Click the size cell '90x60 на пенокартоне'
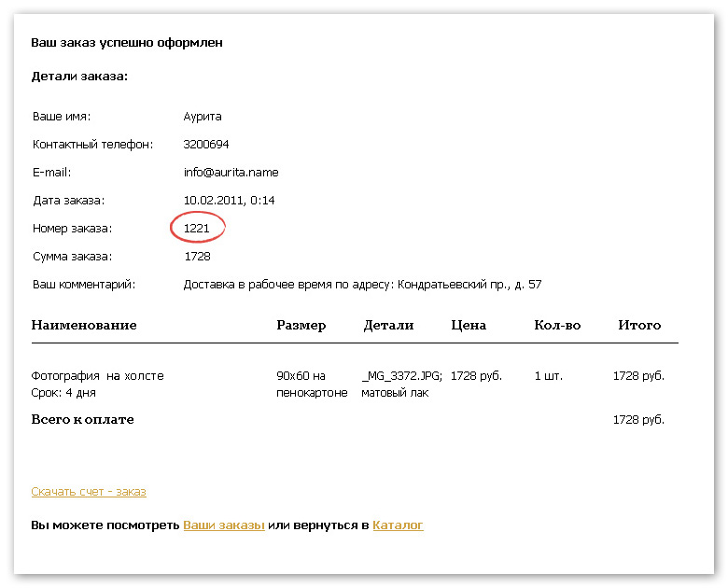The width and height of the screenshot is (728, 588). [x=312, y=385]
